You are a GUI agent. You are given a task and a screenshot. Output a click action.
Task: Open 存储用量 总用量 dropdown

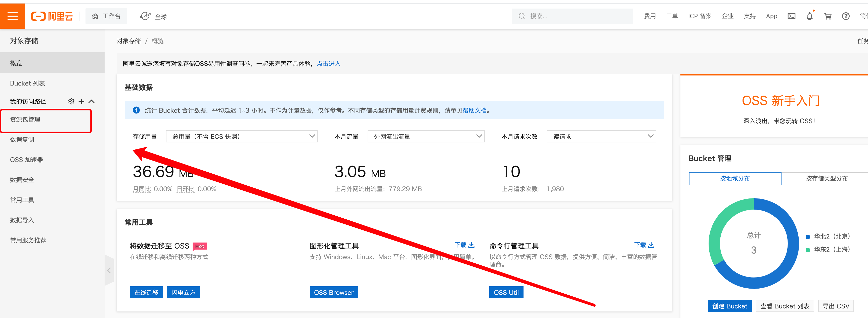(242, 137)
